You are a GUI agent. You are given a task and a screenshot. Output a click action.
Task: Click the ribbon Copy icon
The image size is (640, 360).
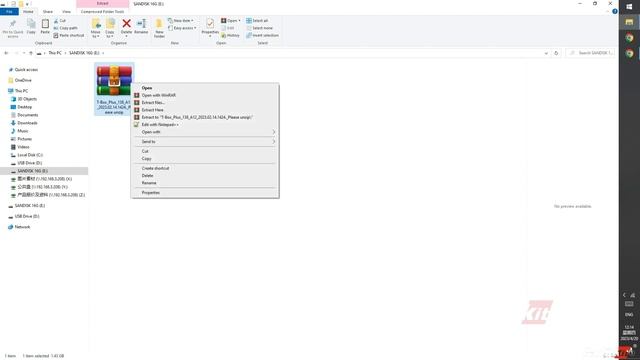tap(31, 27)
